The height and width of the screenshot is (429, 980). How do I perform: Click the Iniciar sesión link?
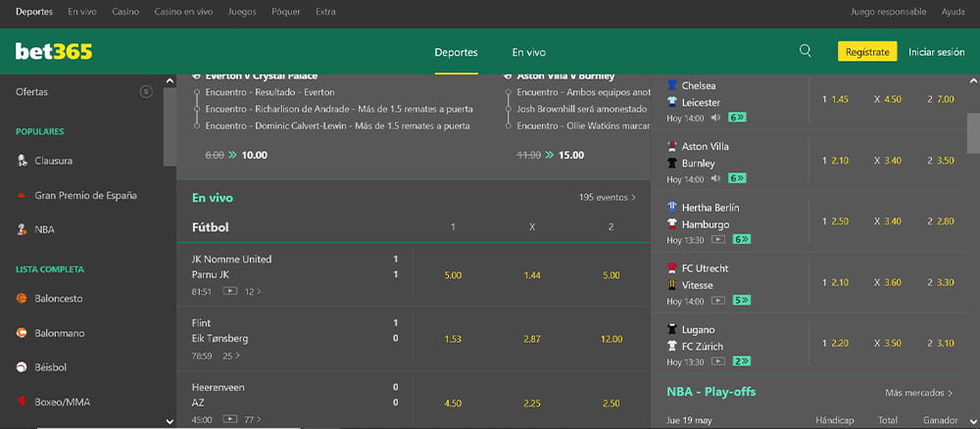pos(936,52)
